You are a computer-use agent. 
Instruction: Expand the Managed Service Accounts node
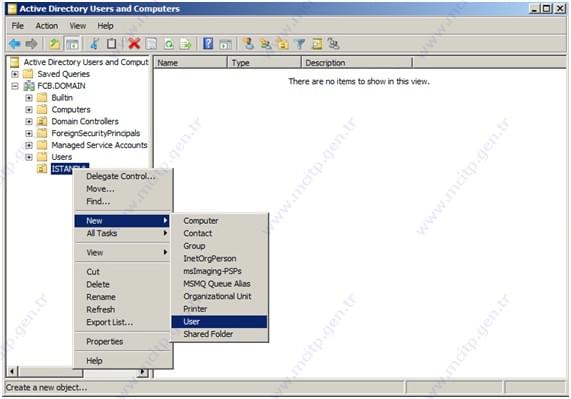[x=29, y=145]
